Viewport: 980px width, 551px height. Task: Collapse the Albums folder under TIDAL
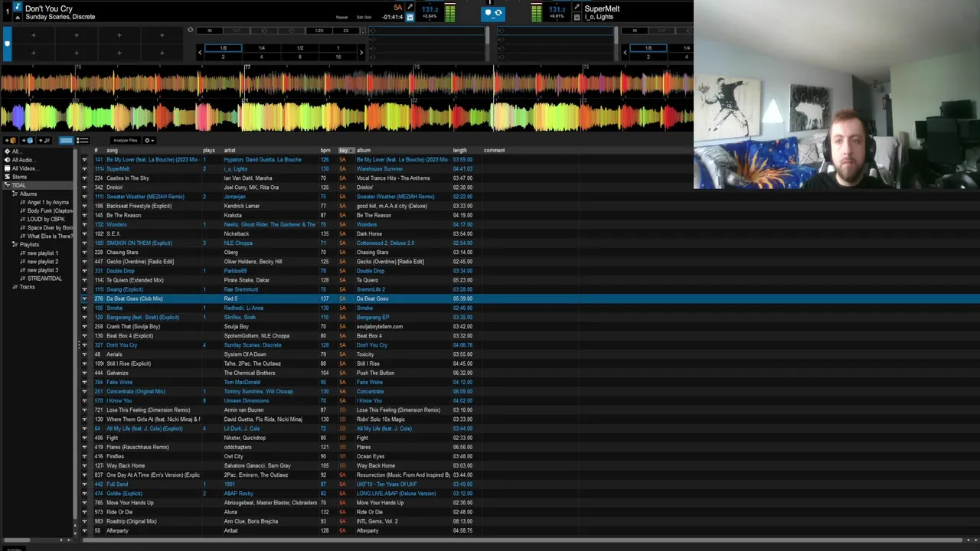click(15, 194)
